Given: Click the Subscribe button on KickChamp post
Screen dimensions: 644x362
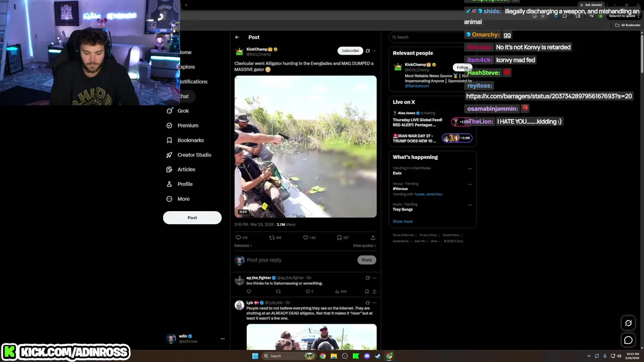Looking at the screenshot, I should (350, 51).
